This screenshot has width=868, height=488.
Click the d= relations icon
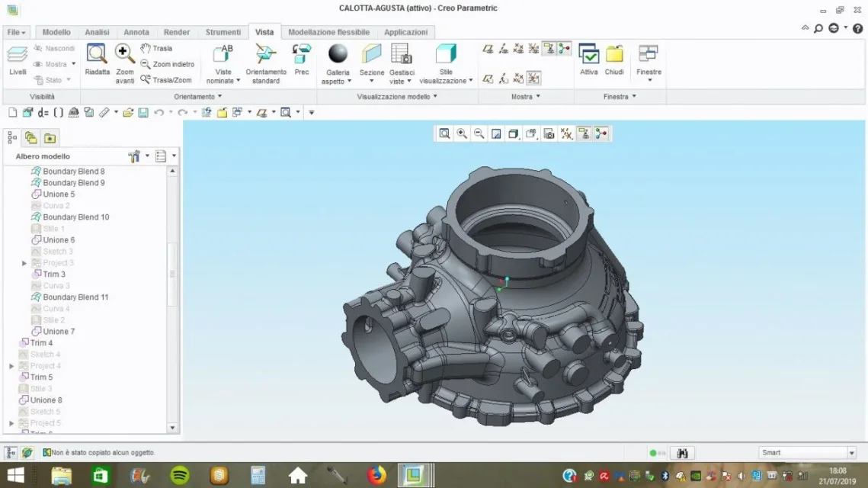43,112
